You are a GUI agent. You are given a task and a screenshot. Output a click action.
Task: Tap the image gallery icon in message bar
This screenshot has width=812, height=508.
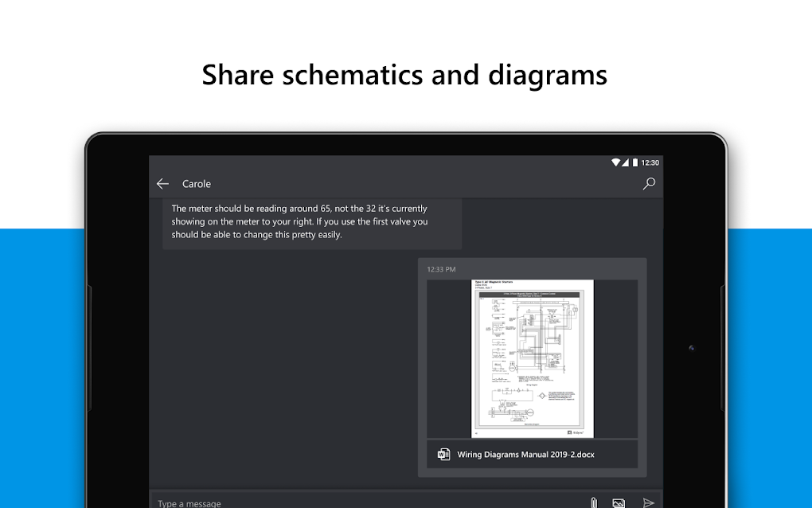(x=619, y=502)
